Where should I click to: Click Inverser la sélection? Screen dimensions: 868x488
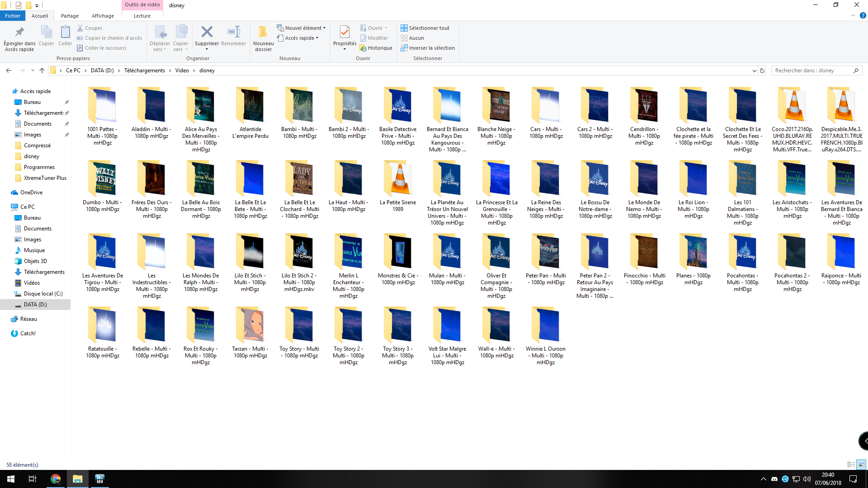(x=428, y=48)
